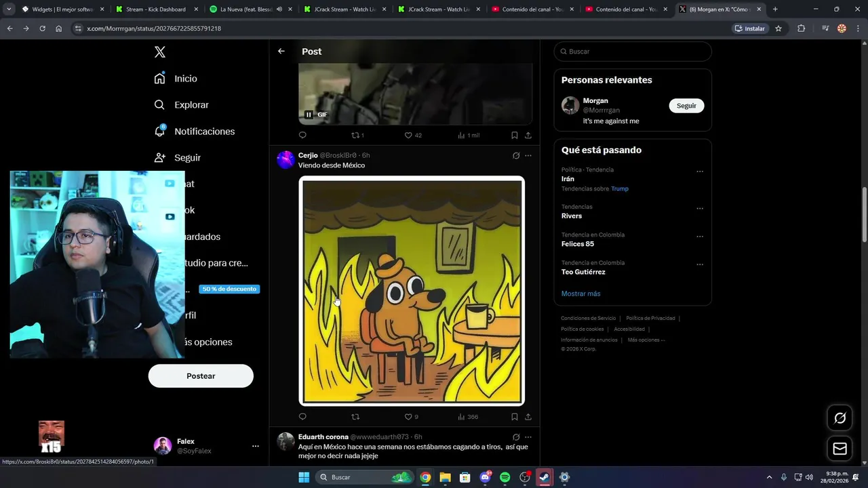Repost Cerjio's post

pyautogui.click(x=355, y=417)
